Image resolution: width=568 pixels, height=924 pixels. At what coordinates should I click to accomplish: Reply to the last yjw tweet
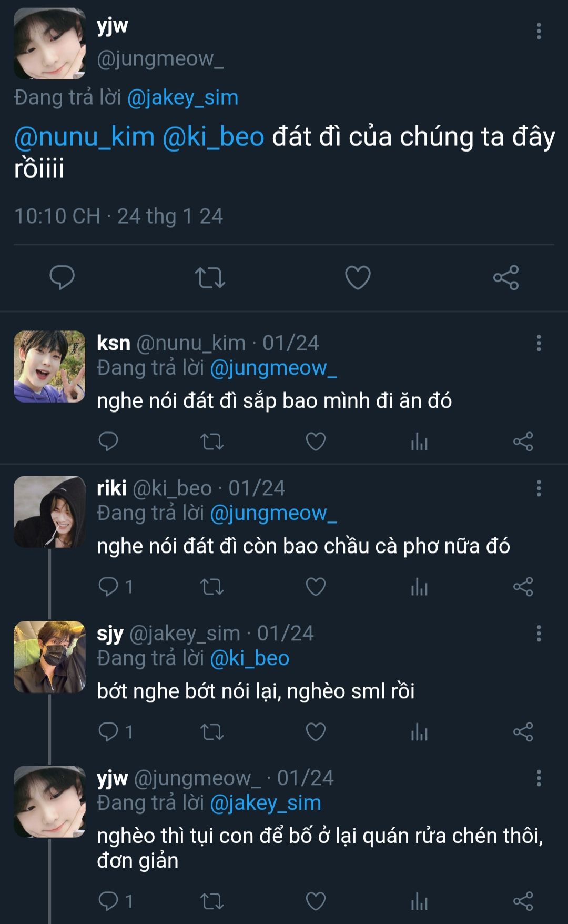[108, 901]
